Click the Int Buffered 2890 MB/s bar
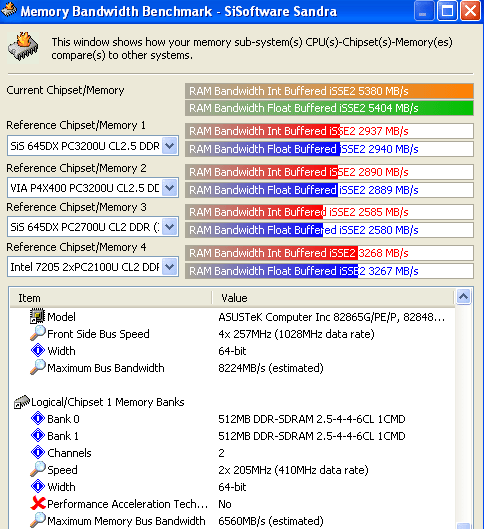The image size is (484, 529). click(x=329, y=172)
